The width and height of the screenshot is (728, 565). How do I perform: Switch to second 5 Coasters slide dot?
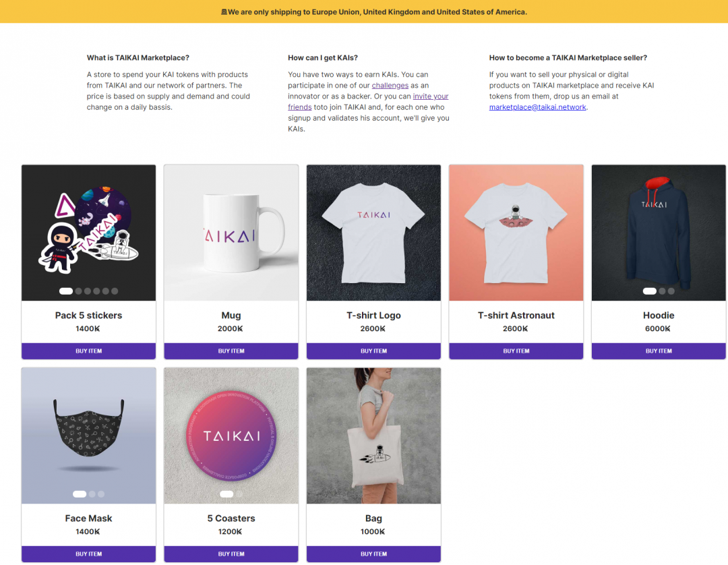coord(239,494)
